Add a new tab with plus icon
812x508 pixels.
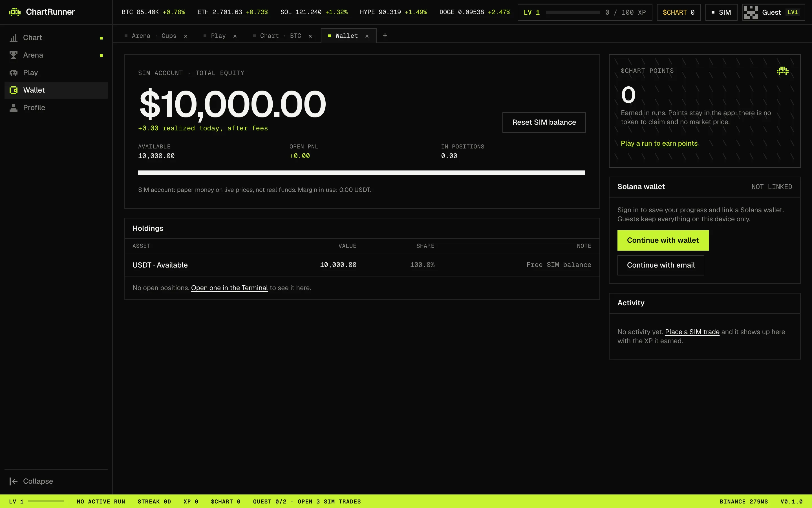(x=385, y=35)
